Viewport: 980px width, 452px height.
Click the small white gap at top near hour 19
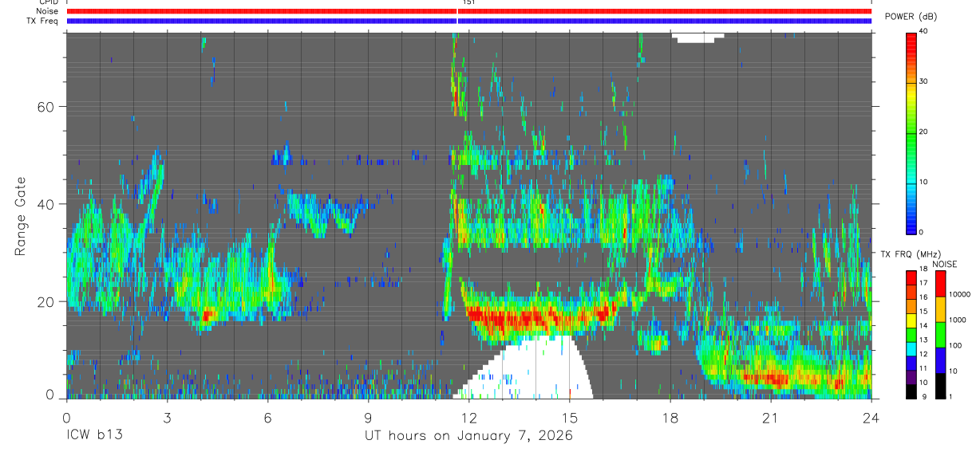click(698, 37)
